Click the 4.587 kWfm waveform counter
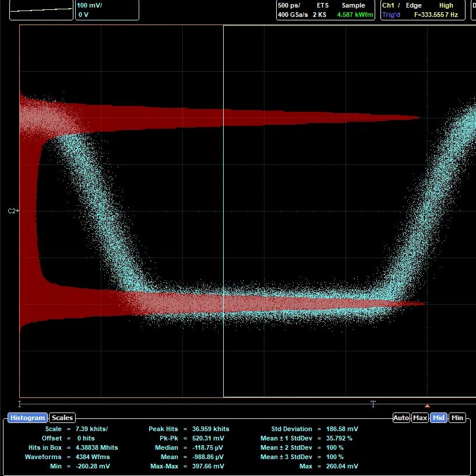476x476 pixels. pos(355,15)
